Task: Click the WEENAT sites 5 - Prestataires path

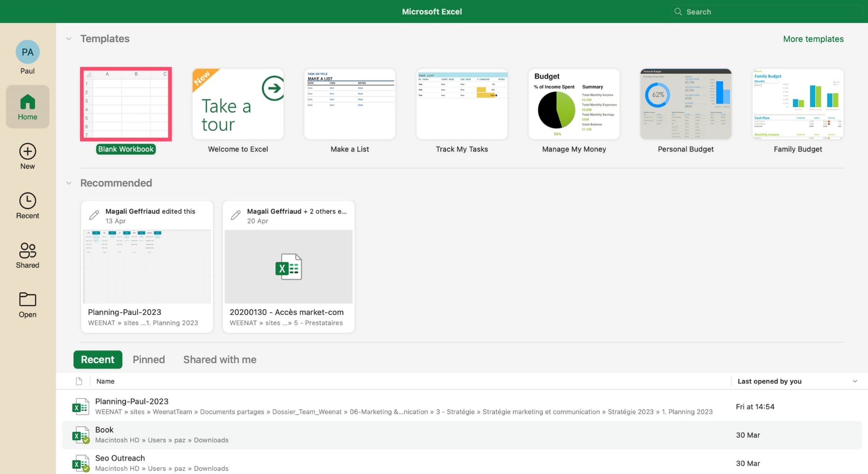Action: (x=286, y=323)
